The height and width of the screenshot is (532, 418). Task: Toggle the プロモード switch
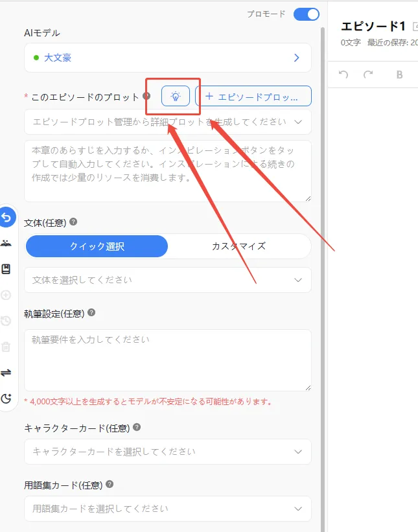click(306, 15)
